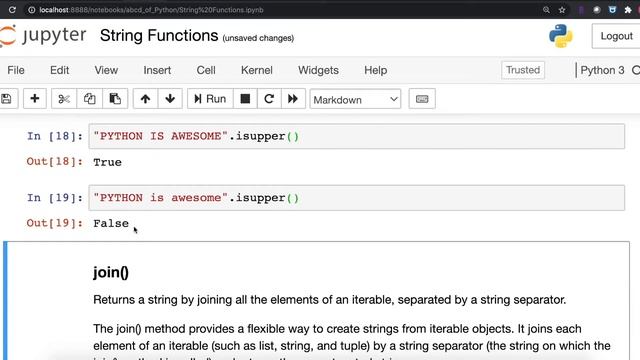Image resolution: width=640 pixels, height=360 pixels.
Task: Click the Trusted notebook button
Action: click(x=523, y=70)
